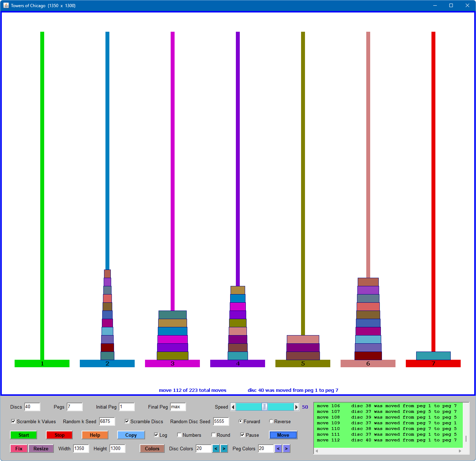
Task: Select the Reverse radio button
Action: (x=271, y=421)
